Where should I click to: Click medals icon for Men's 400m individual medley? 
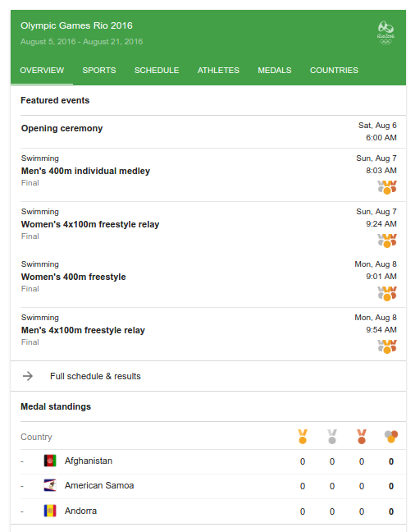coord(387,187)
